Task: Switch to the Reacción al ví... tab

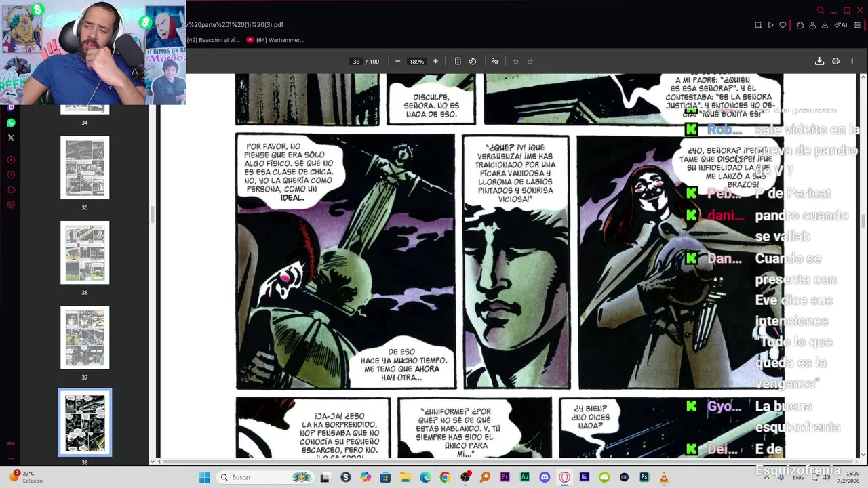Action: [x=213, y=40]
